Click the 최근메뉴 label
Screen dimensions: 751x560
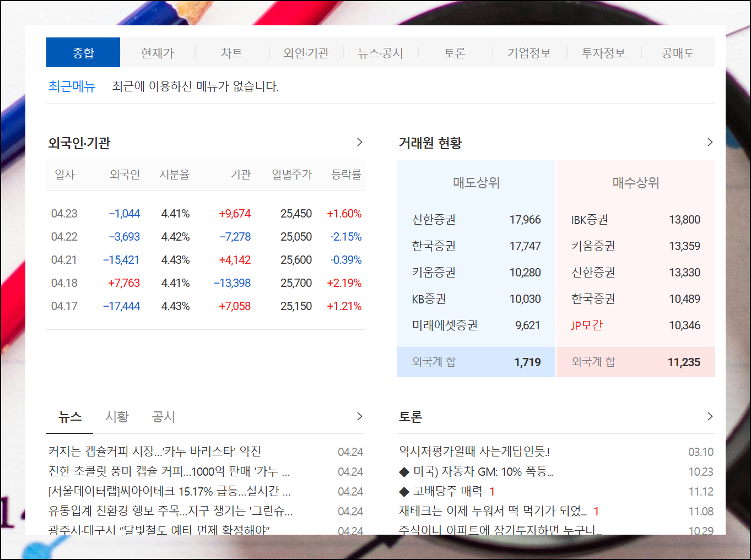[72, 86]
